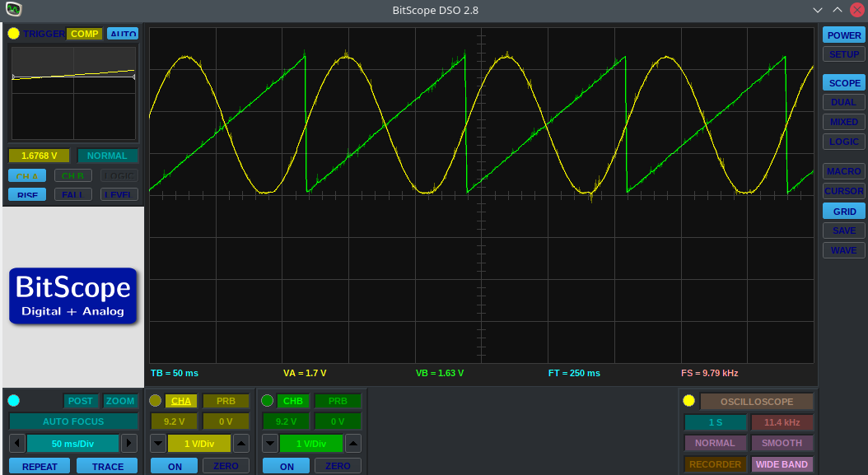
Task: Toggle channel B ON button
Action: 287,466
